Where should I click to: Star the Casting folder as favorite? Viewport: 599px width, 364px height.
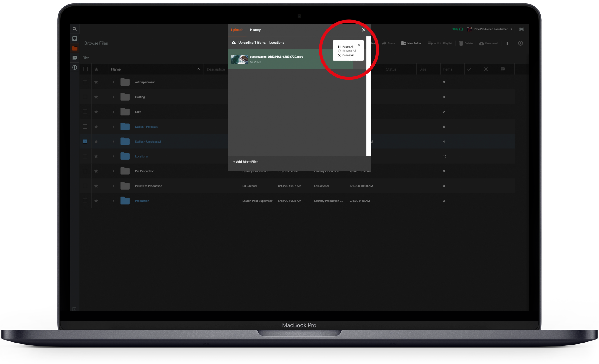[x=96, y=97]
